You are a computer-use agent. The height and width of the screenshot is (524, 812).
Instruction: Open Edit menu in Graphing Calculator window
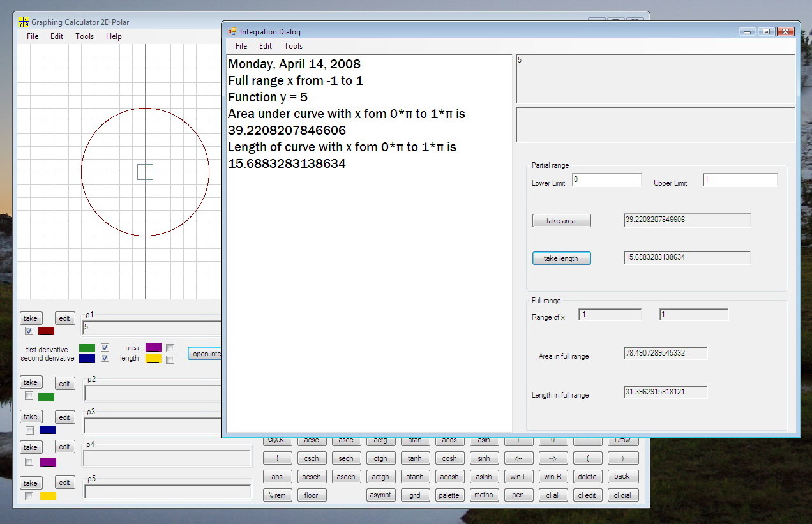(x=57, y=36)
